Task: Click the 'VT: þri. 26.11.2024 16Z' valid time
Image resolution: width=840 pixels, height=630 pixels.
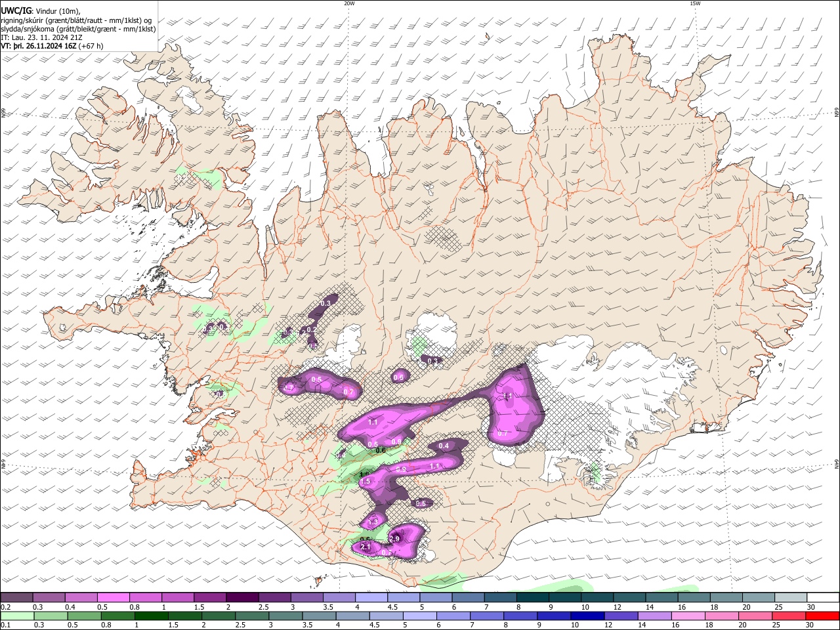Action: [x=39, y=46]
